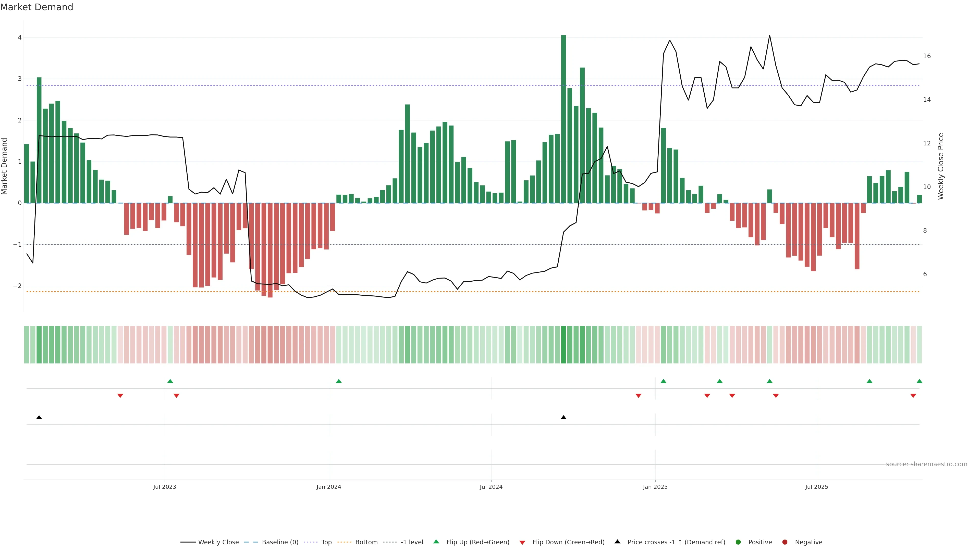Click the -1 level legend entry
This screenshot has width=980, height=551.
click(x=412, y=542)
